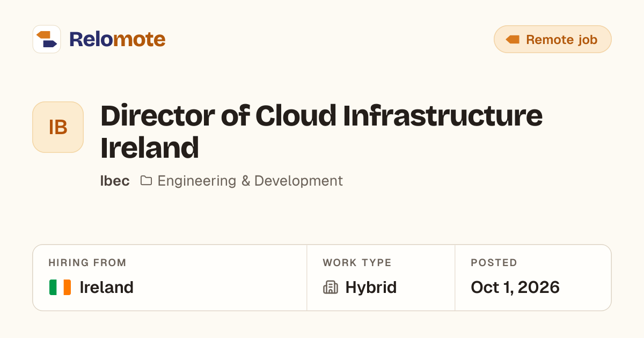
Task: Select the Ireland country text
Action: pos(106,288)
